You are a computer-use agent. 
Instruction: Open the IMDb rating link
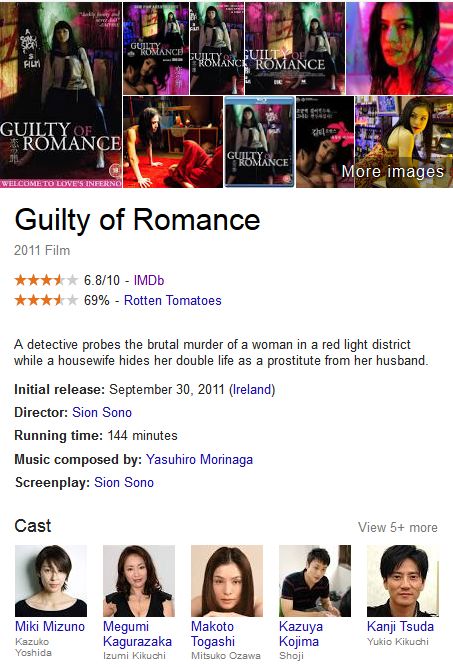(x=149, y=280)
